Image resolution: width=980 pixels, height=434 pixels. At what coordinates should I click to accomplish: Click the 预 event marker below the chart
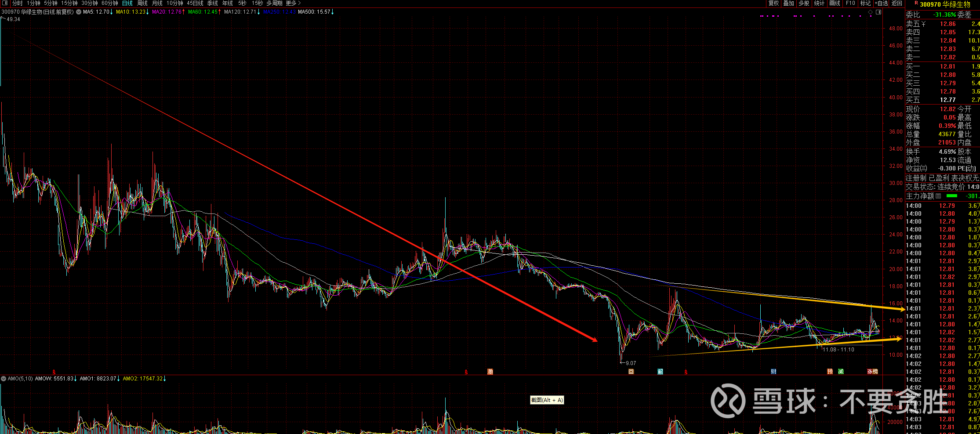(830, 372)
